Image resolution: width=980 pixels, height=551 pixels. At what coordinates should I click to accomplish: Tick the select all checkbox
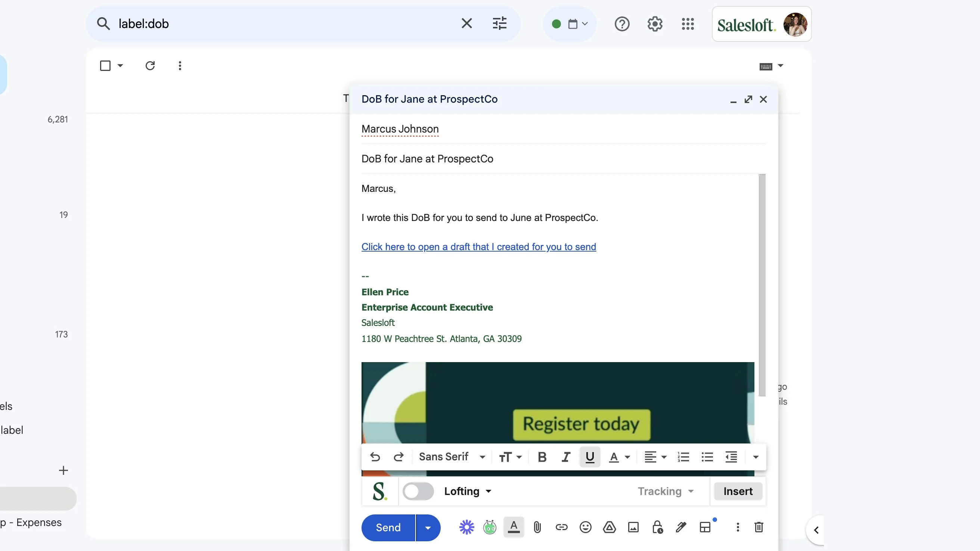(x=105, y=66)
